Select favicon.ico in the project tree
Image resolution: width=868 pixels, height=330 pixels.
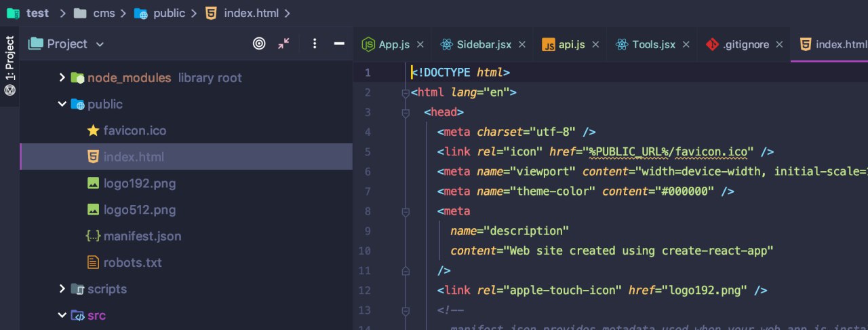pyautogui.click(x=134, y=131)
